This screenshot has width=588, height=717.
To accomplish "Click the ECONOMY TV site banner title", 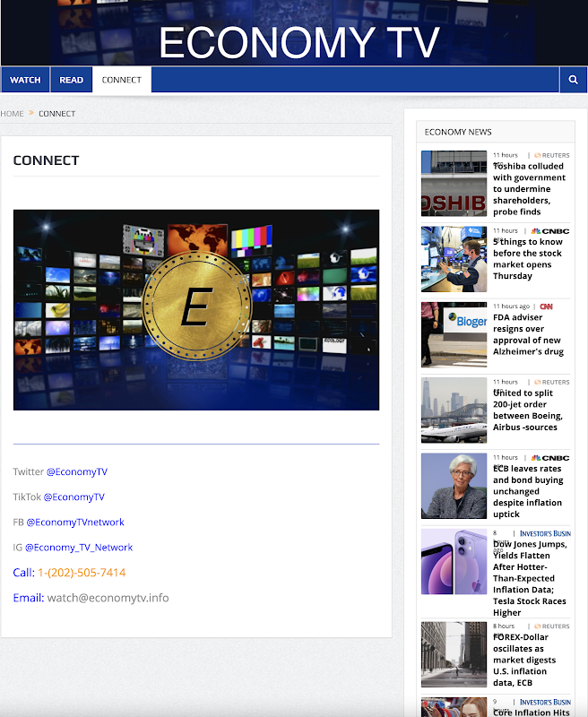I will 299,42.
